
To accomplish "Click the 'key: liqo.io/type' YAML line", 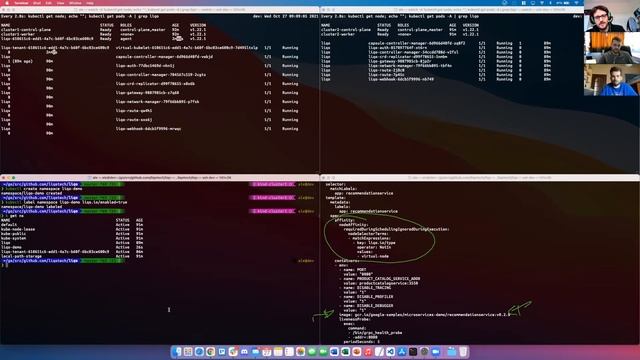I will (374, 243).
